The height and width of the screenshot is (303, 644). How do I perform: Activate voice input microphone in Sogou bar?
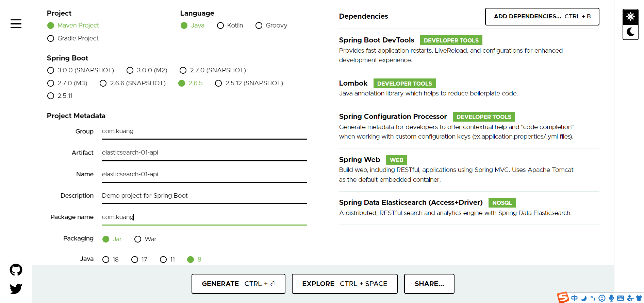[x=611, y=298]
